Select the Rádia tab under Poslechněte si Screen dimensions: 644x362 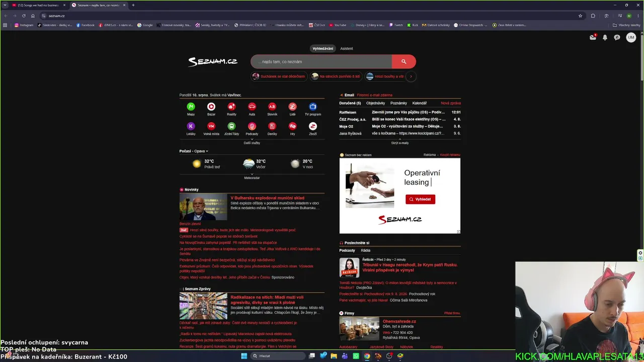(x=366, y=250)
